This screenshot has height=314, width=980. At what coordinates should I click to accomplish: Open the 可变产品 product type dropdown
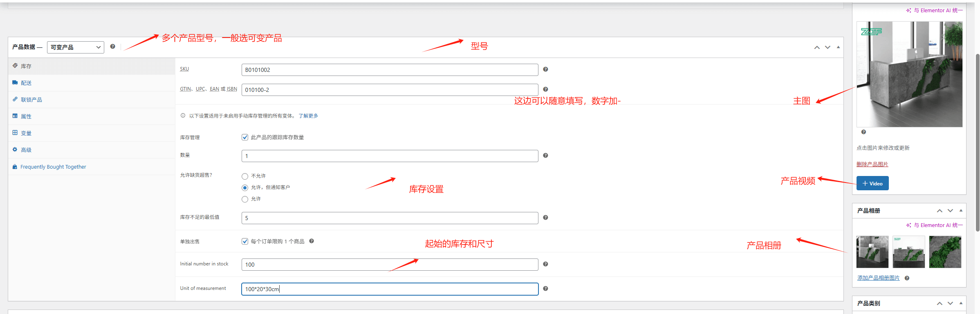click(x=76, y=47)
